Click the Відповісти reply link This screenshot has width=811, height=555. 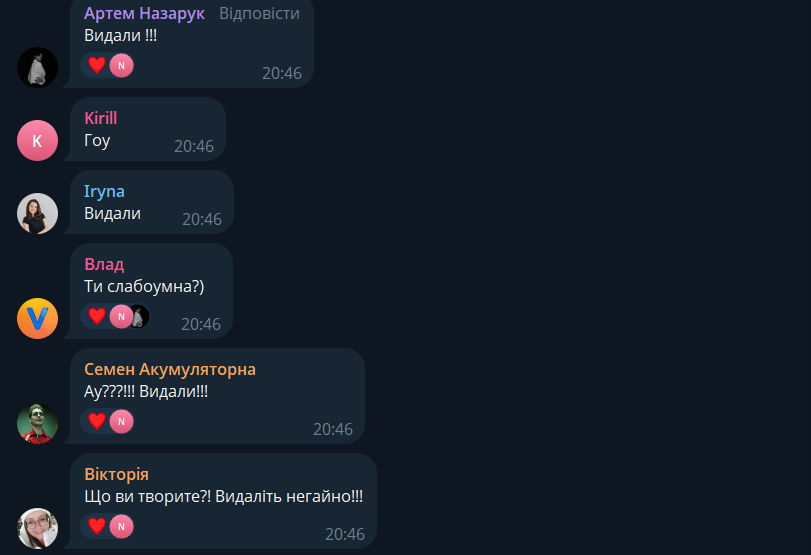tap(259, 13)
